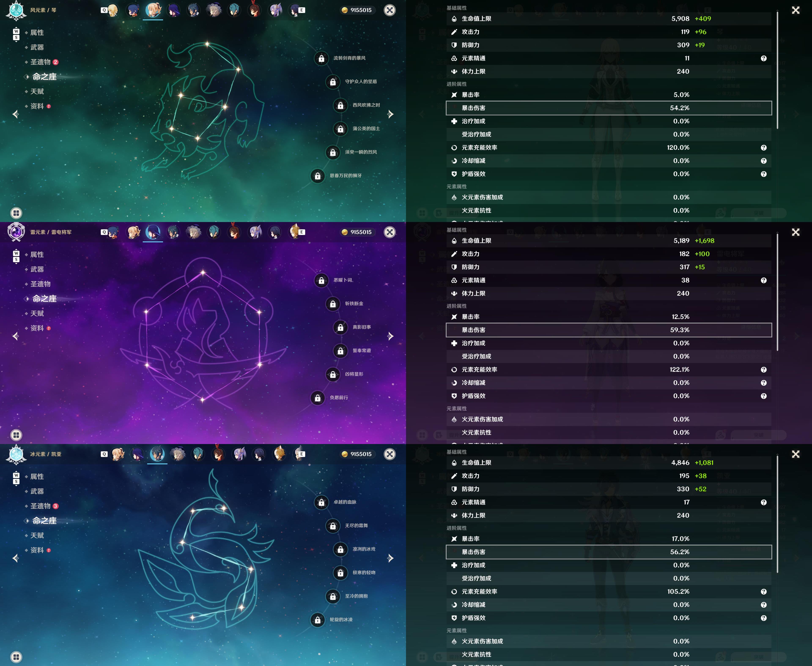This screenshot has height=666, width=812.
Task: Click the help icon beside 元素精通 value 11
Action: (764, 58)
